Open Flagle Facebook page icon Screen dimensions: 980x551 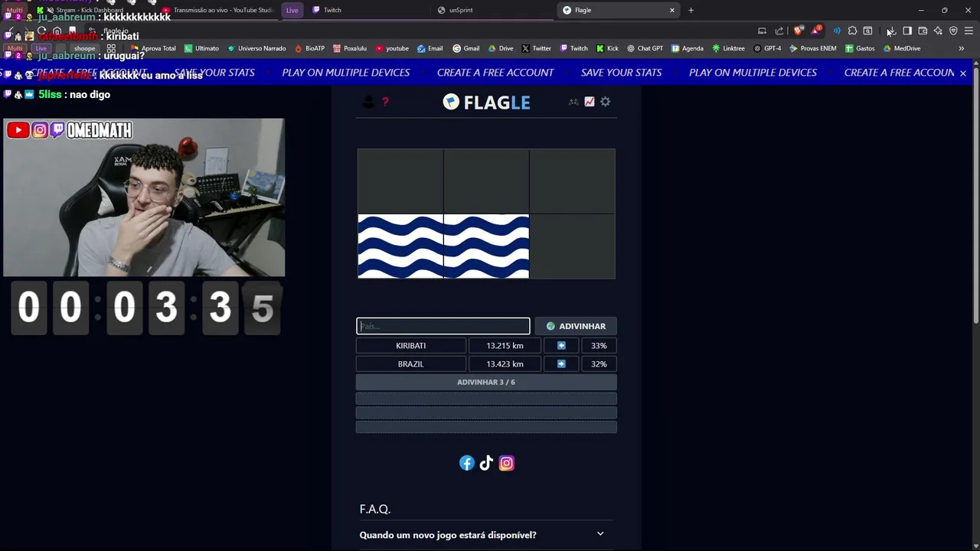click(x=467, y=463)
